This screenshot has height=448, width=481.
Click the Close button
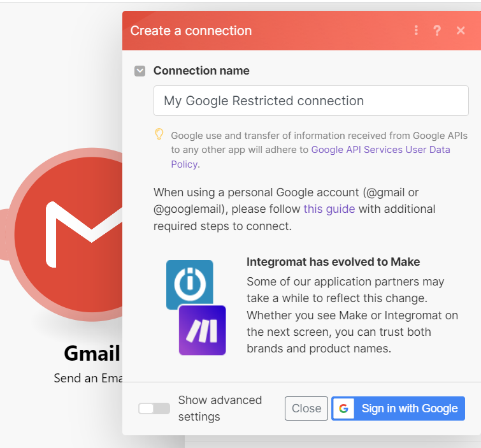306,408
